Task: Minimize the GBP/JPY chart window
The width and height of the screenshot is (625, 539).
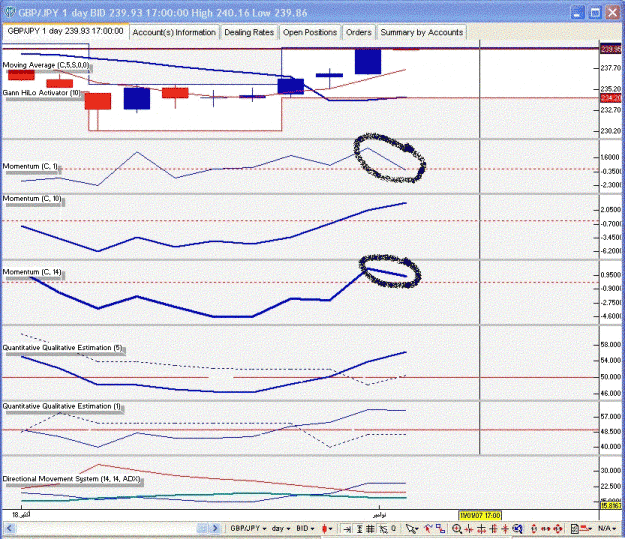Action: coord(578,12)
